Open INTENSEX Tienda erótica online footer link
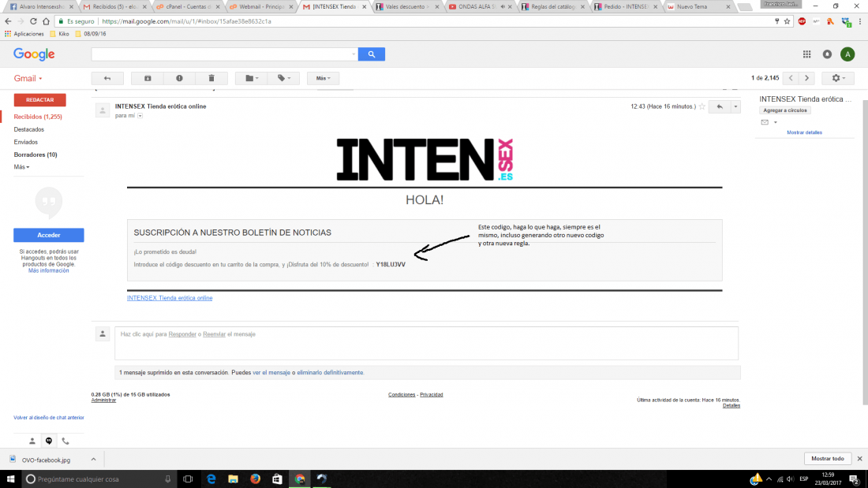The image size is (868, 488). tap(170, 298)
